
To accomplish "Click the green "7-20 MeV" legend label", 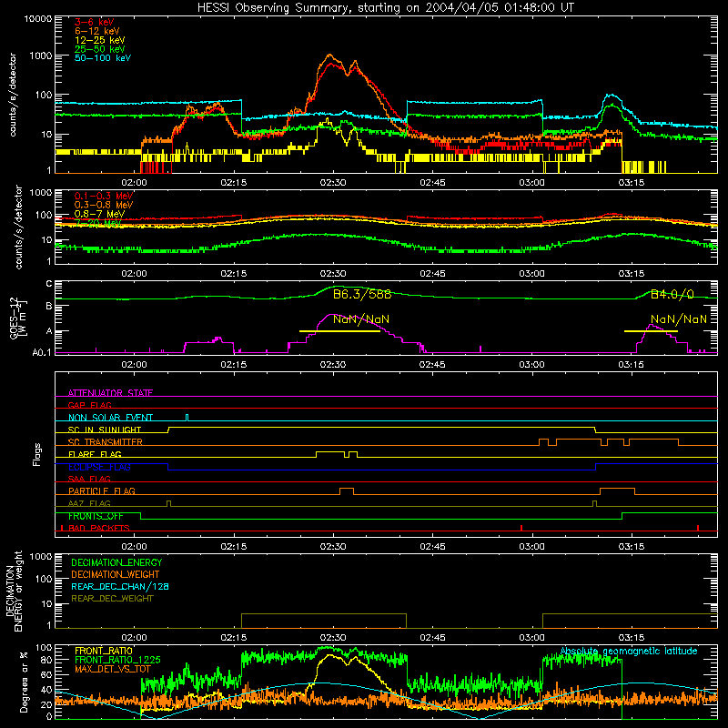I will (x=98, y=223).
